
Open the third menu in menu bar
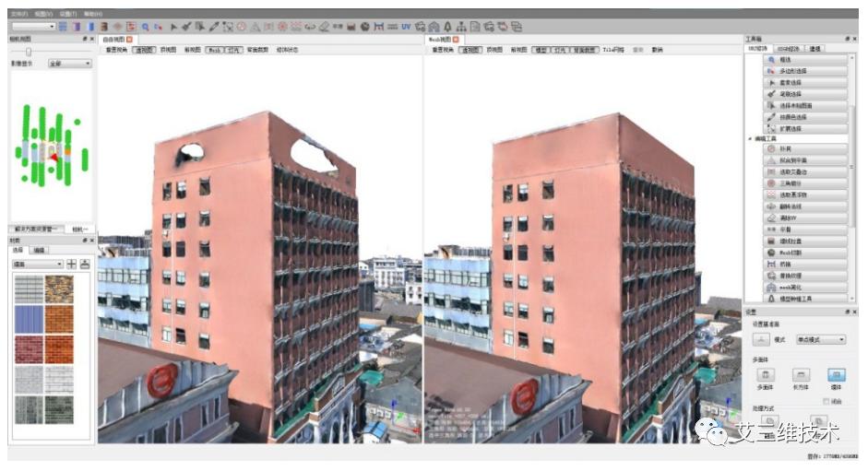click(x=67, y=13)
